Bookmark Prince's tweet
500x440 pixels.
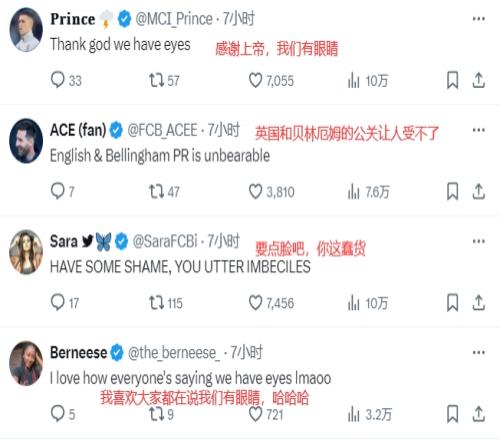[452, 80]
